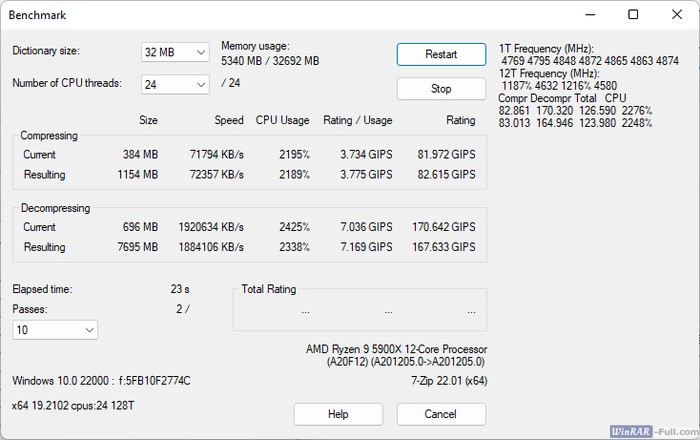Image resolution: width=700 pixels, height=440 pixels.
Task: Click the Elapsed time value
Action: click(180, 289)
